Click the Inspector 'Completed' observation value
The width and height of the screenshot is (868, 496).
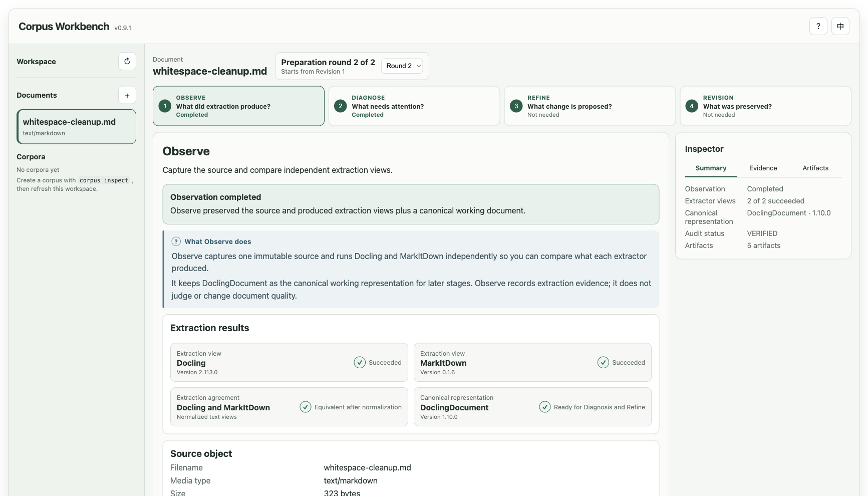point(765,189)
